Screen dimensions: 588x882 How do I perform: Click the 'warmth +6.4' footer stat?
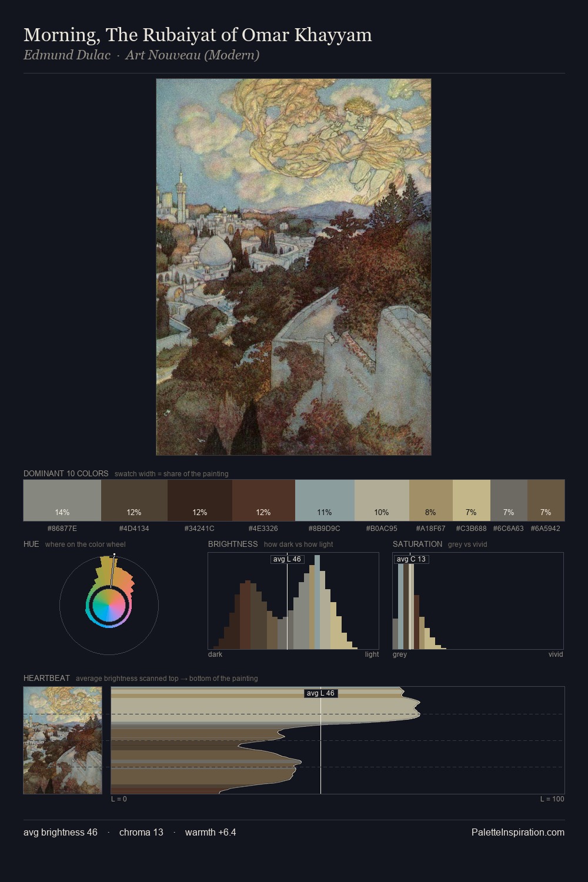211,832
